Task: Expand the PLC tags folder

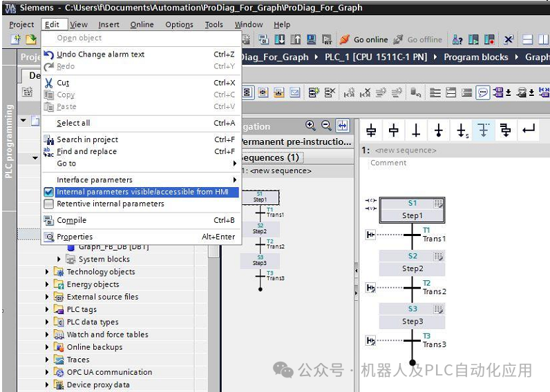Action: tap(47, 309)
